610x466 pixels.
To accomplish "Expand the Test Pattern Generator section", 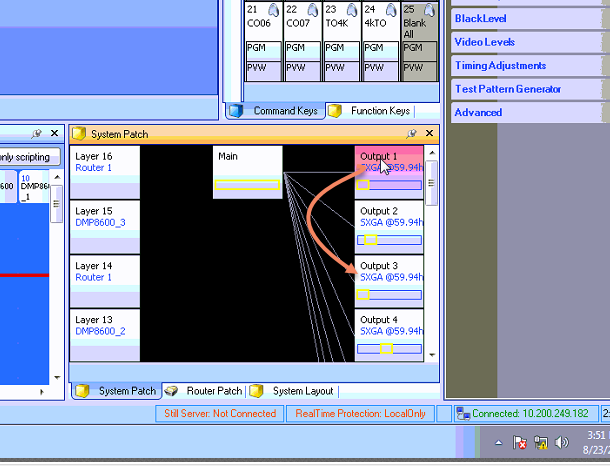I will click(507, 89).
